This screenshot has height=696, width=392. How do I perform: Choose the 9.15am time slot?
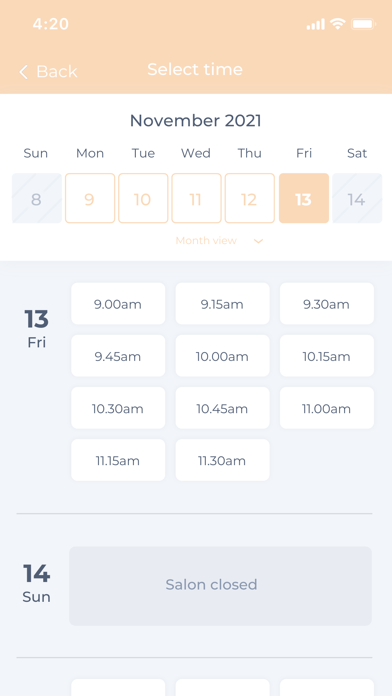click(222, 304)
